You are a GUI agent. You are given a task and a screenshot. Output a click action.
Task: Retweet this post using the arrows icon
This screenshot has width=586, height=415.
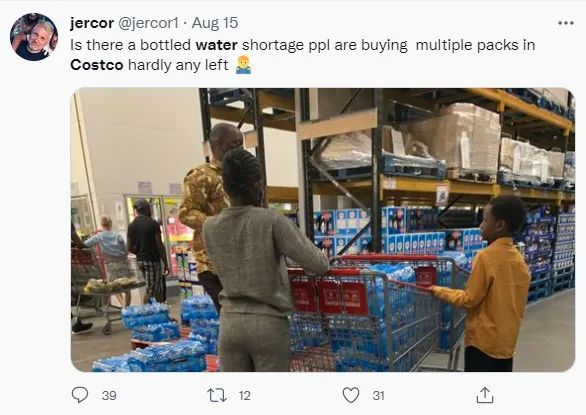(217, 395)
